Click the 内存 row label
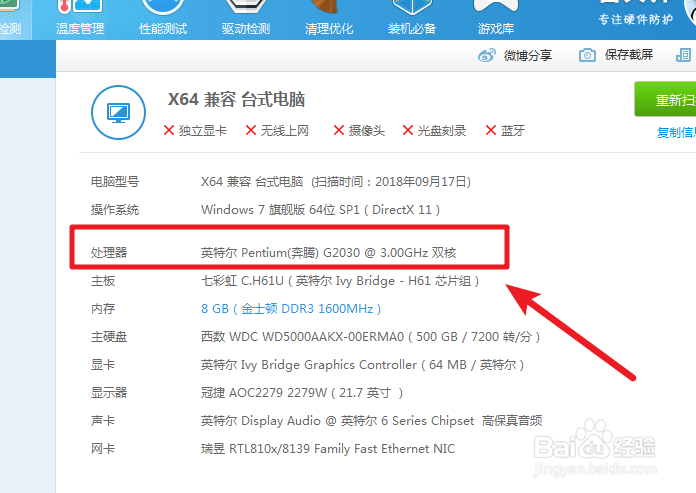 coord(103,309)
